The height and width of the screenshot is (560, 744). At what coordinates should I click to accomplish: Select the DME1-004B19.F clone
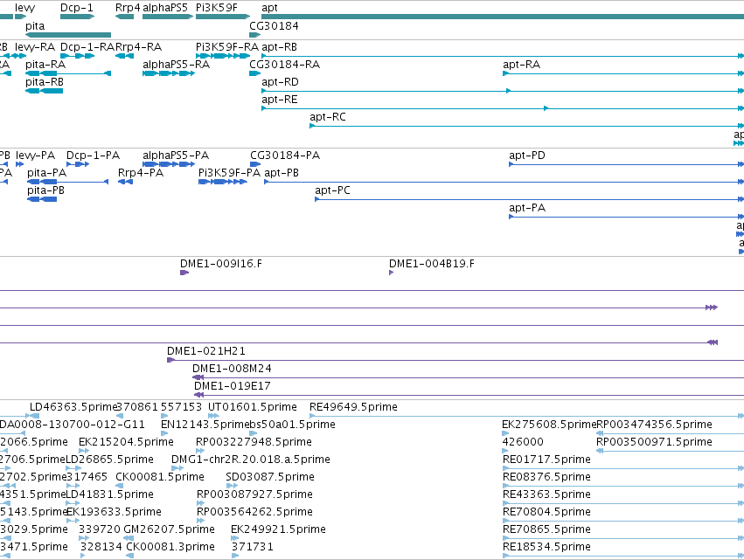point(392,273)
